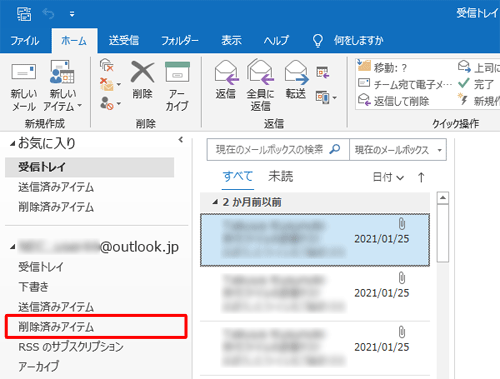Click the 返信 reply button
Screen dimensions: 500x379
(226, 80)
